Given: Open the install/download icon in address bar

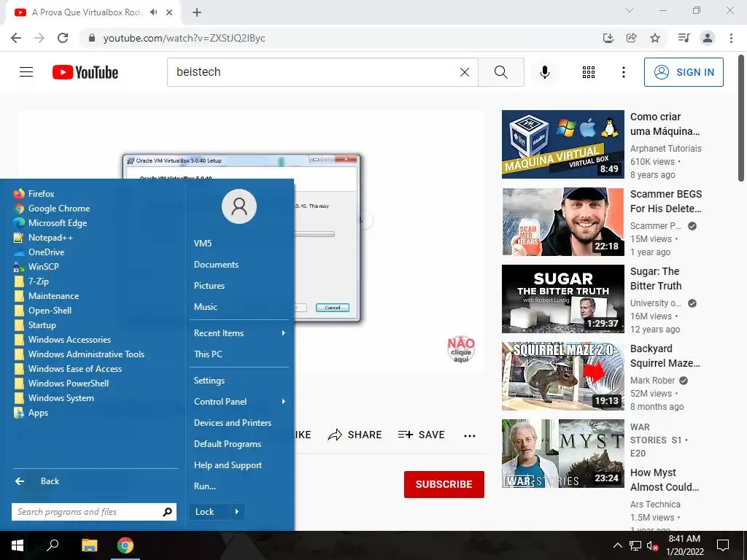Looking at the screenshot, I should [608, 38].
